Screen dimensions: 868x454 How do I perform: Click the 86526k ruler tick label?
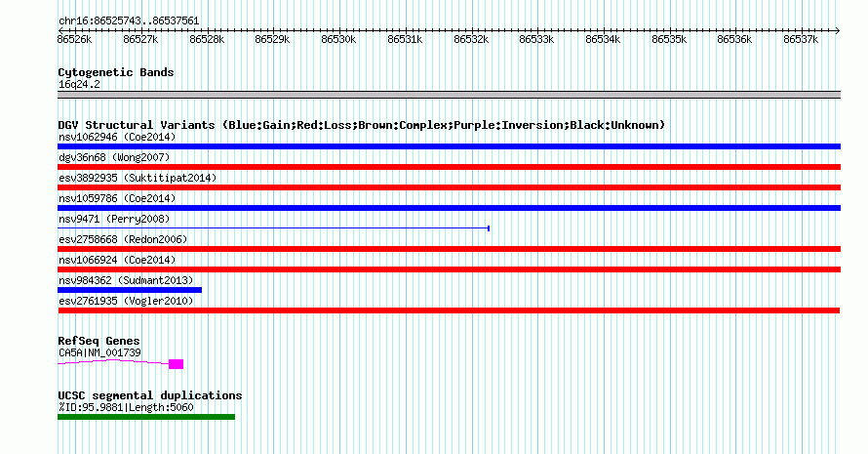coord(75,39)
